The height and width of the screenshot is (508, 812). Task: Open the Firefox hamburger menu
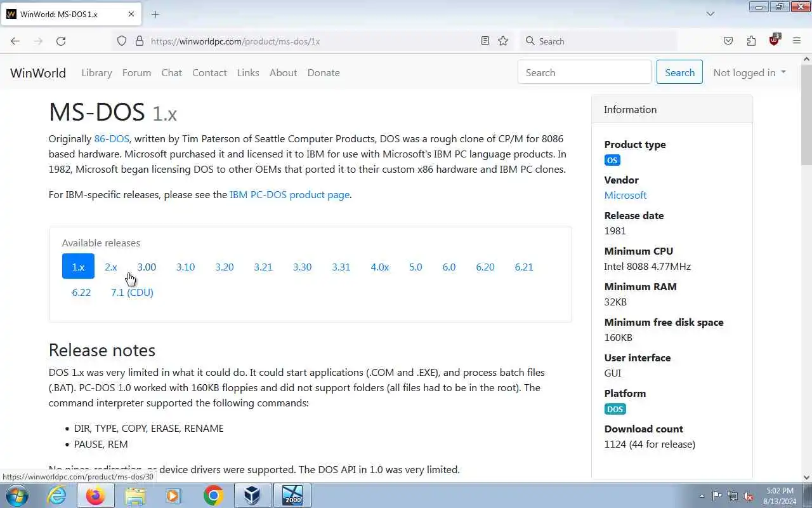pyautogui.click(x=797, y=41)
